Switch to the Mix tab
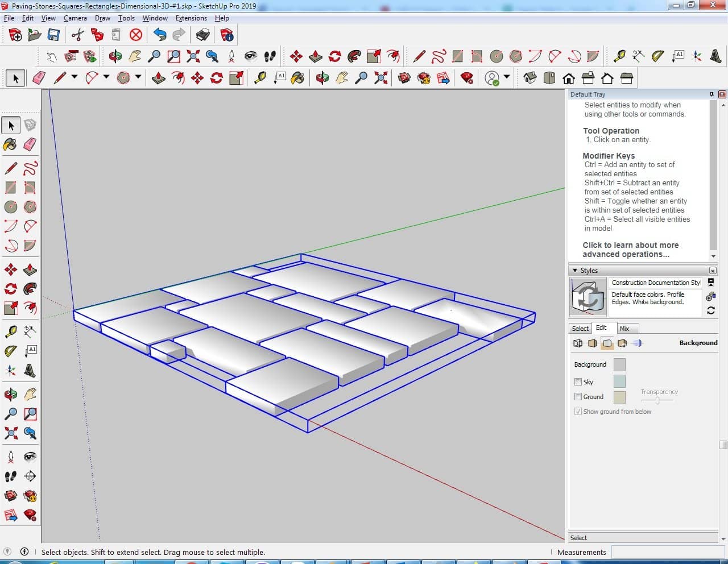728x564 pixels. [x=624, y=329]
